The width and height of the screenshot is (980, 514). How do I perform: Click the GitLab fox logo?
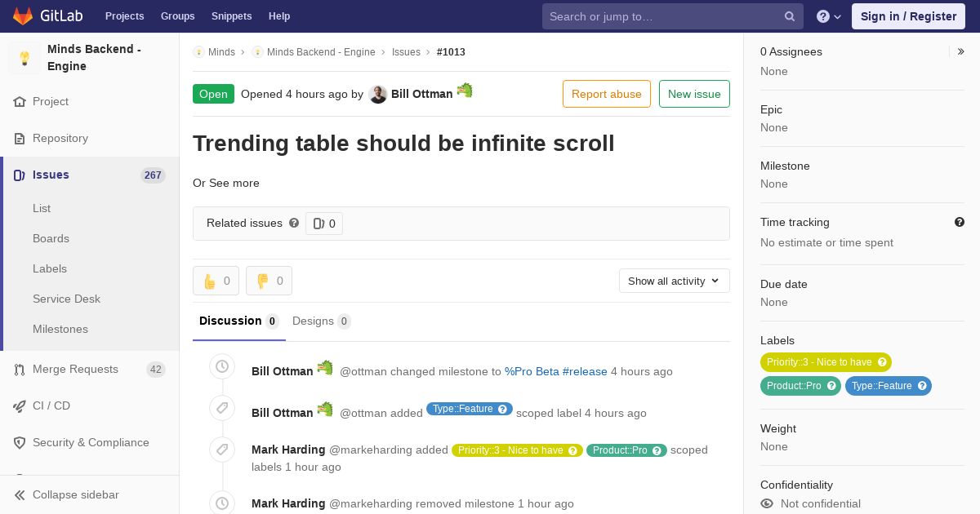click(x=23, y=16)
